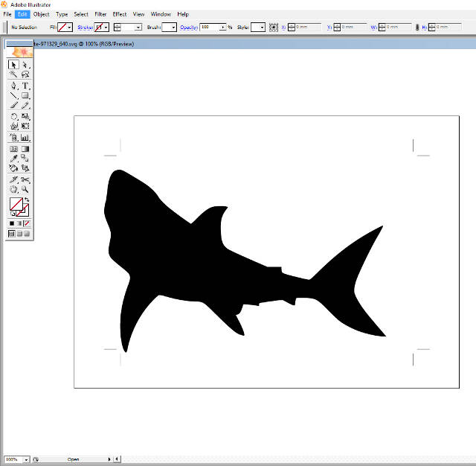This screenshot has height=466, width=476.
Task: Select the Free Transform tool
Action: [25, 126]
